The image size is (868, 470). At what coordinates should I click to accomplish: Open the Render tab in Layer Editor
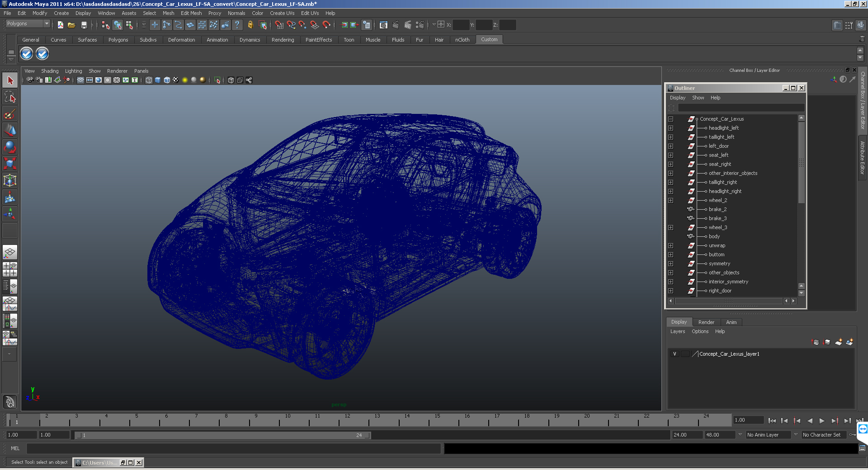706,322
